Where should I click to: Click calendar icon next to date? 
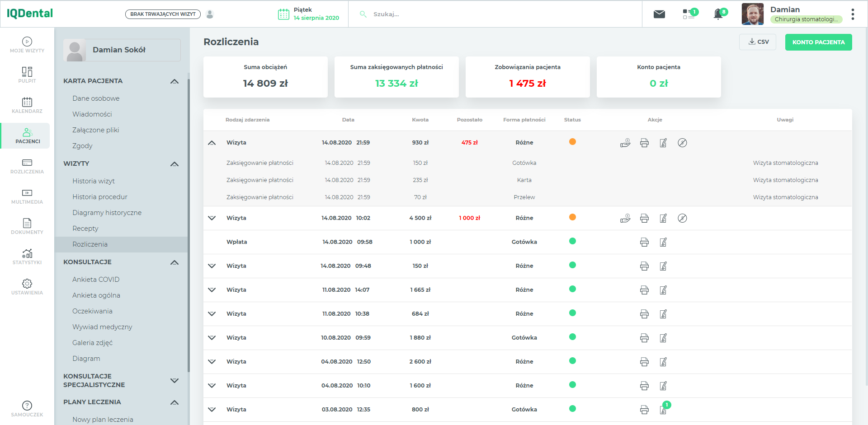283,14
